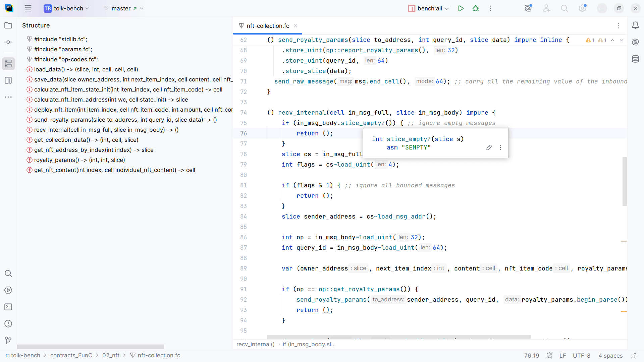Click the 02_nft breadcrumb
644x362 pixels.
click(x=111, y=355)
